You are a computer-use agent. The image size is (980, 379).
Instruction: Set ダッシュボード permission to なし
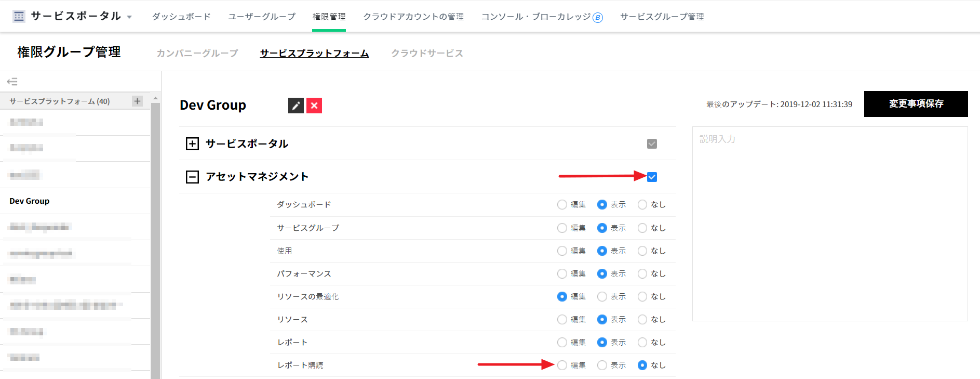[642, 205]
